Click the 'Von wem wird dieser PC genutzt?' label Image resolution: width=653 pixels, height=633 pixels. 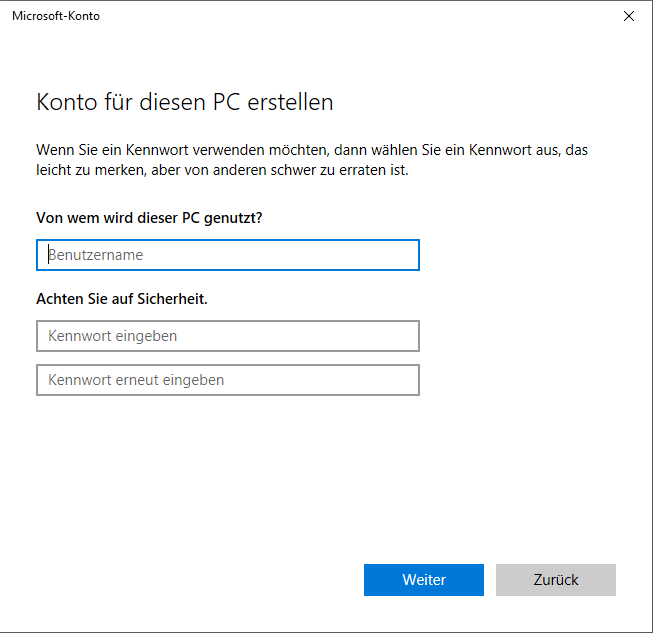coord(156,217)
